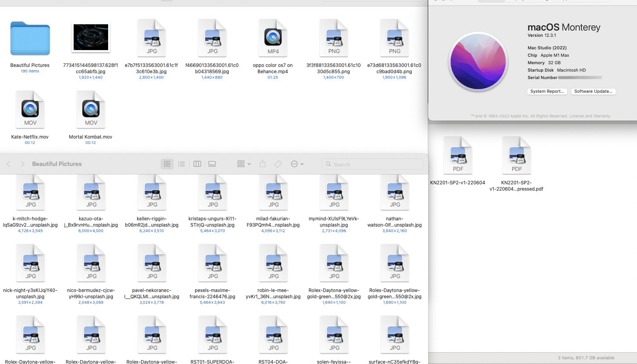Switch to icon view in Finder toolbar

(x=167, y=164)
